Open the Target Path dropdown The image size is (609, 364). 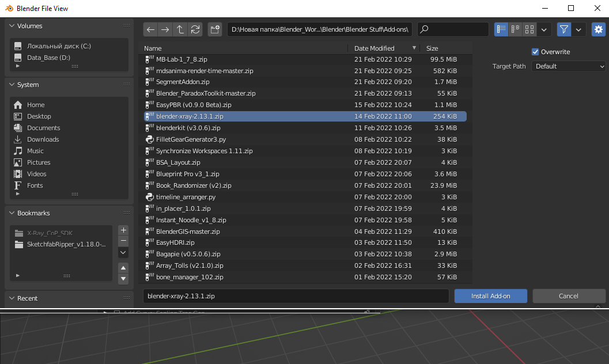tap(568, 66)
